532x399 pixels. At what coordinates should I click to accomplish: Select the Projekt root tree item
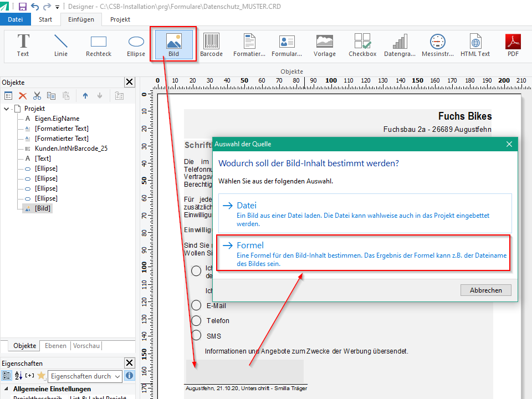point(34,109)
